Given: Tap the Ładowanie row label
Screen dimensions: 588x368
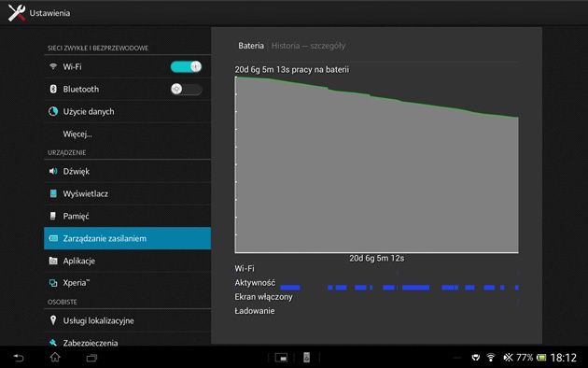Looking at the screenshot, I should pyautogui.click(x=255, y=311).
